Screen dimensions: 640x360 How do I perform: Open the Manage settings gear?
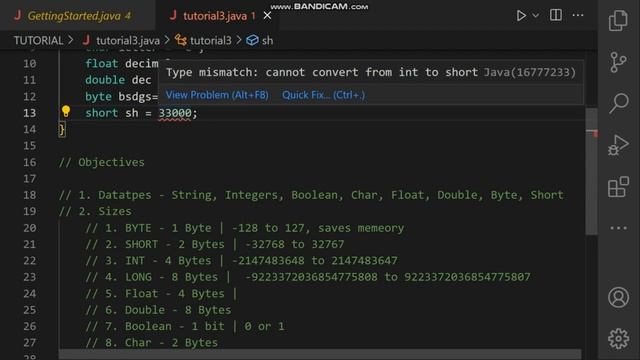618,338
